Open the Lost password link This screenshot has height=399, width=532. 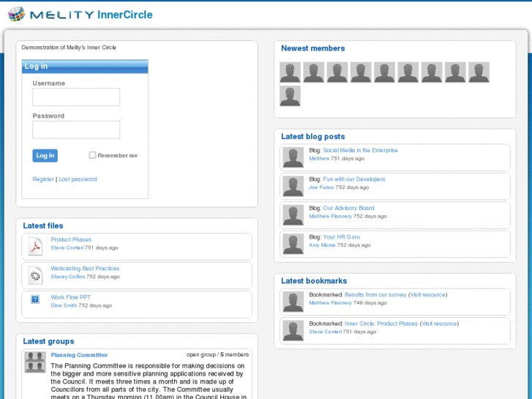(x=78, y=179)
